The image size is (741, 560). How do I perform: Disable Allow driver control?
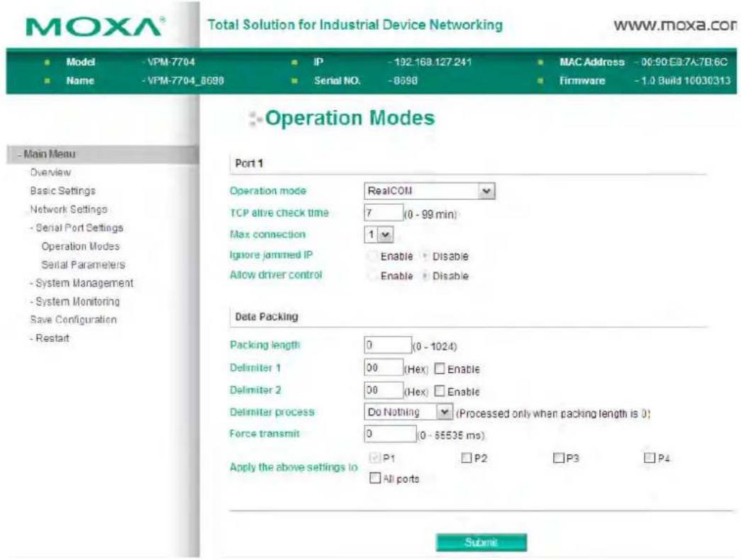[425, 276]
